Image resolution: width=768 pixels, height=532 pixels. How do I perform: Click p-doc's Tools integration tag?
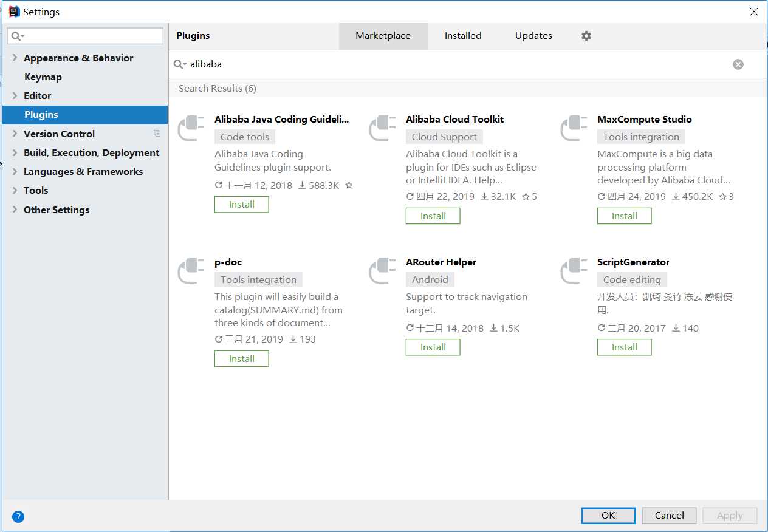coord(258,280)
